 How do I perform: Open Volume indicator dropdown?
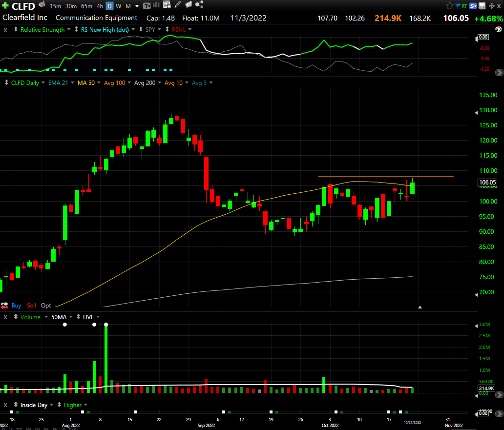coord(46,317)
